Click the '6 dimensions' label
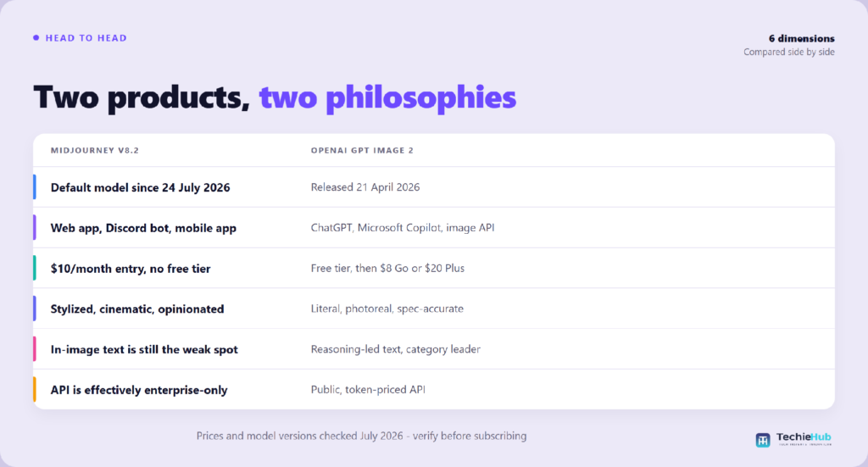The height and width of the screenshot is (467, 868). pyautogui.click(x=802, y=38)
